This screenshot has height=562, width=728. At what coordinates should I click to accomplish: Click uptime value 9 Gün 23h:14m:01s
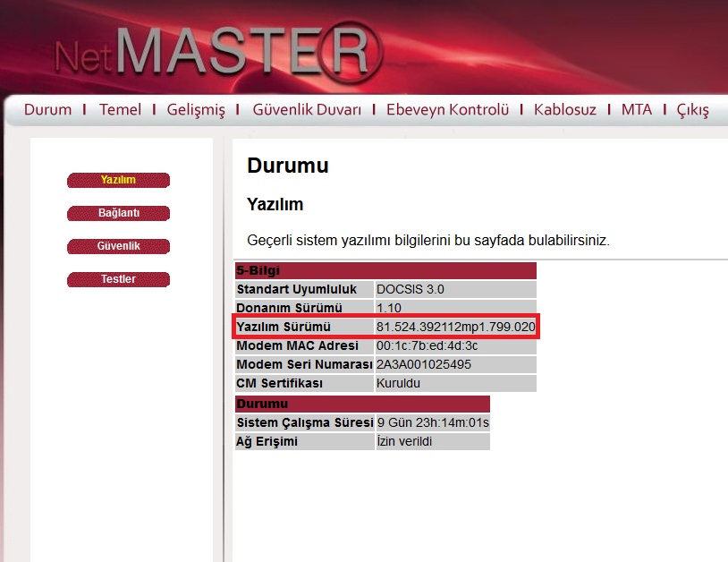(433, 422)
